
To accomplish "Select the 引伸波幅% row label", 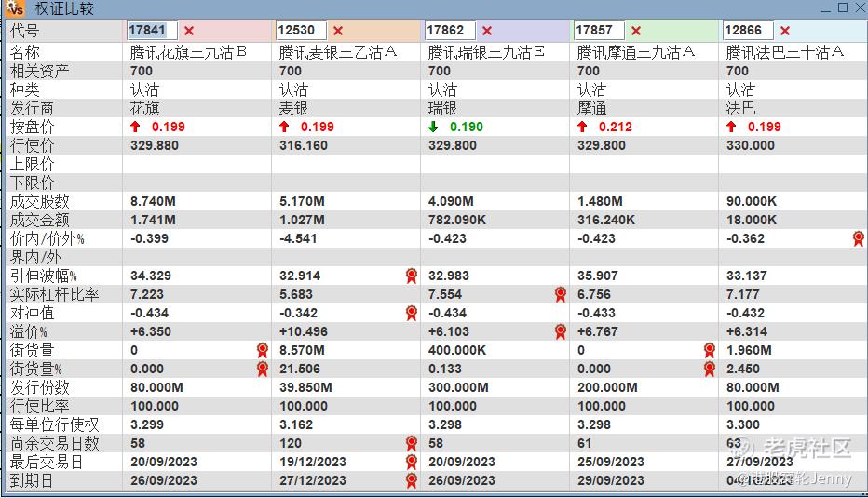I will point(43,276).
